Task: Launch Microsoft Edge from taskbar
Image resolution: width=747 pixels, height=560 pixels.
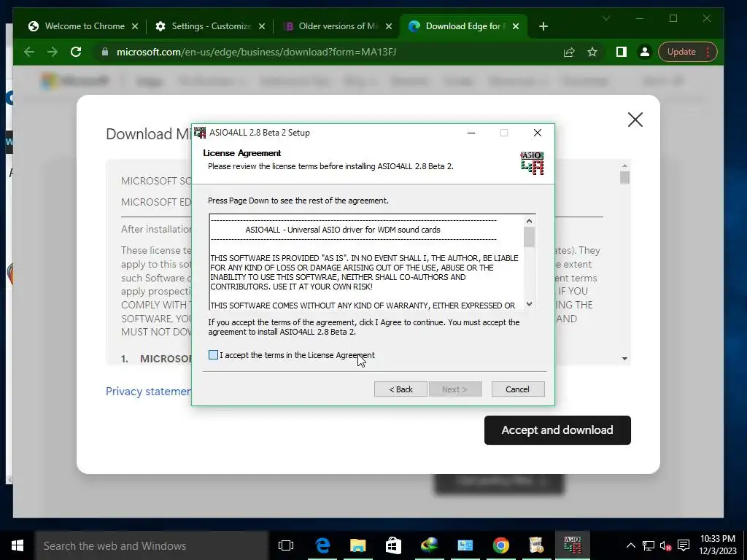Action: click(322, 545)
